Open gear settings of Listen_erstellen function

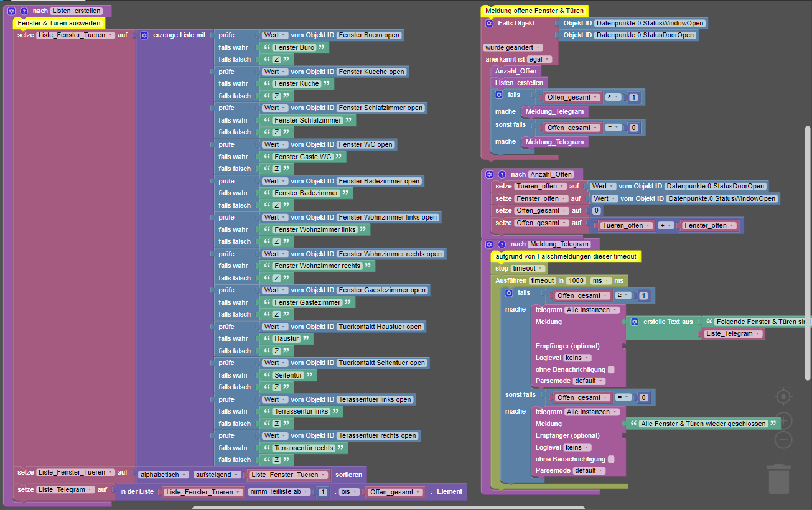pyautogui.click(x=11, y=11)
